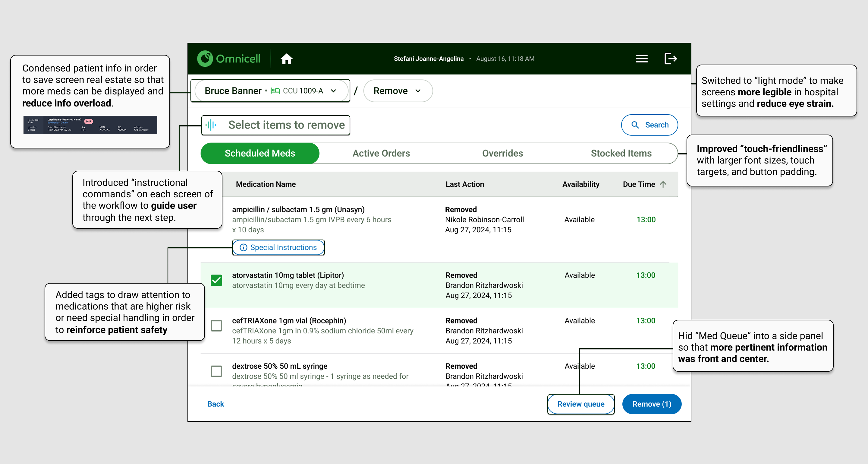Check the cefTRIAXone 1gm vial checkbox
Image resolution: width=868 pixels, height=464 pixels.
click(x=216, y=326)
